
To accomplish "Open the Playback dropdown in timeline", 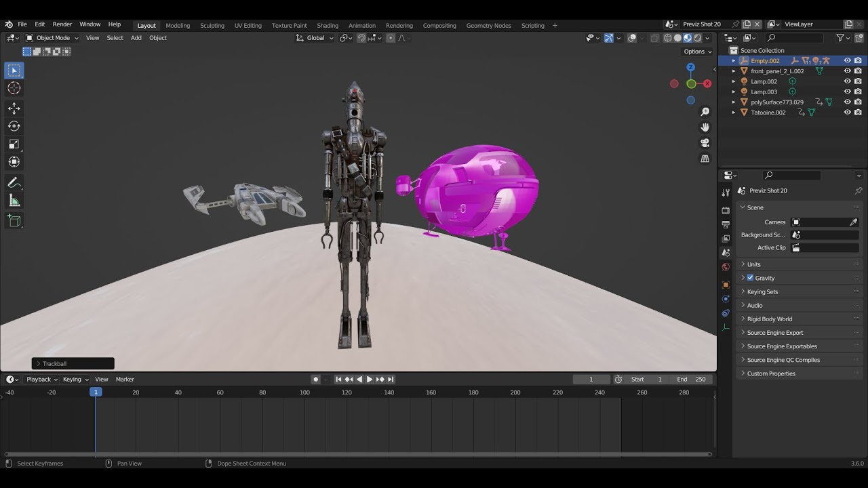I will 42,380.
